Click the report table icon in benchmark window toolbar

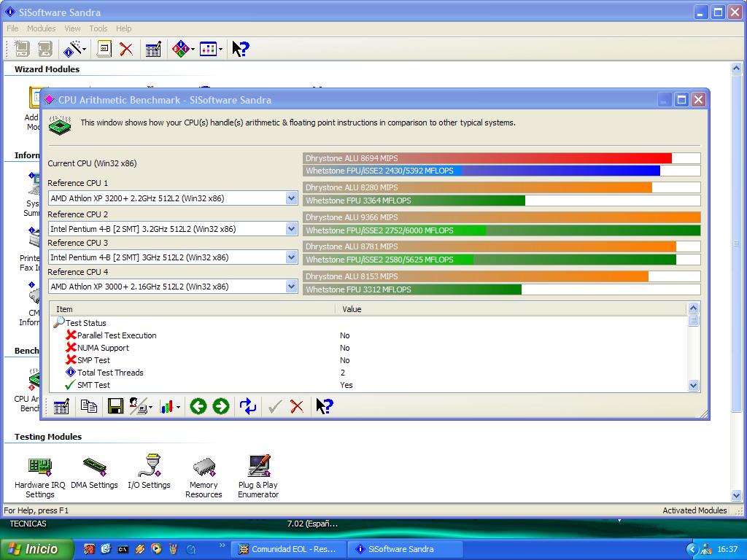[x=61, y=407]
